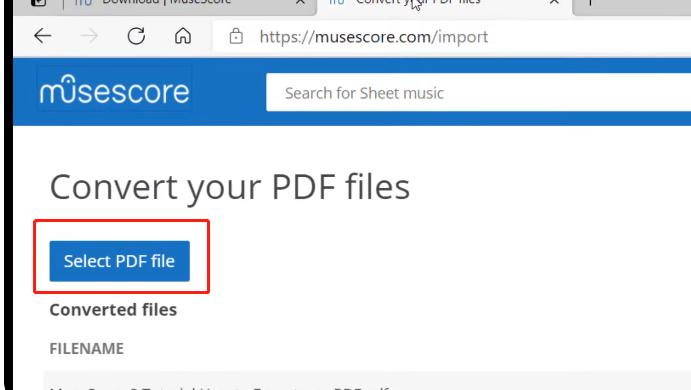Go back using the browser back arrow
Screen dimensions: 691x390
point(43,36)
